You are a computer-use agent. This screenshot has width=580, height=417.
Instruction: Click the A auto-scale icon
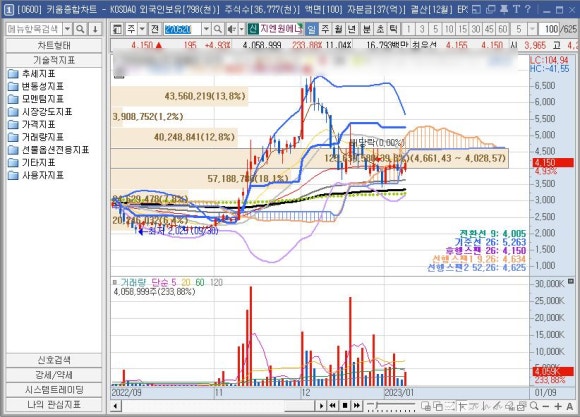(570, 406)
